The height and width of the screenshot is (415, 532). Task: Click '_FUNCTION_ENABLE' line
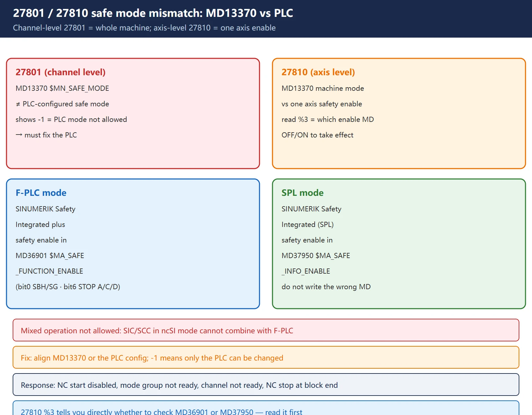tap(49, 271)
